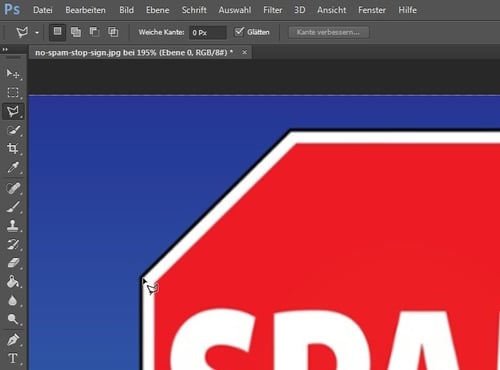Open the Ebene menu
The width and height of the screenshot is (500, 370).
click(x=157, y=10)
